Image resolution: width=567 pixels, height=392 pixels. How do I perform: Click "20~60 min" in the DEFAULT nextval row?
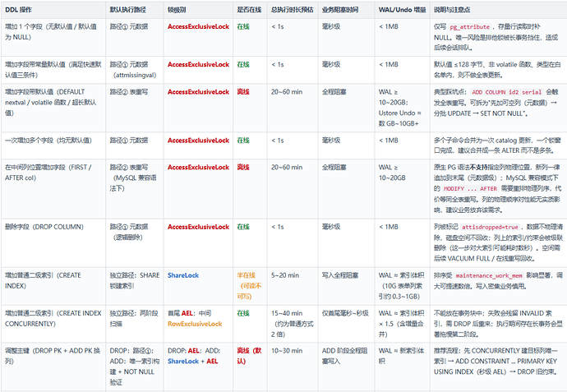(287, 92)
